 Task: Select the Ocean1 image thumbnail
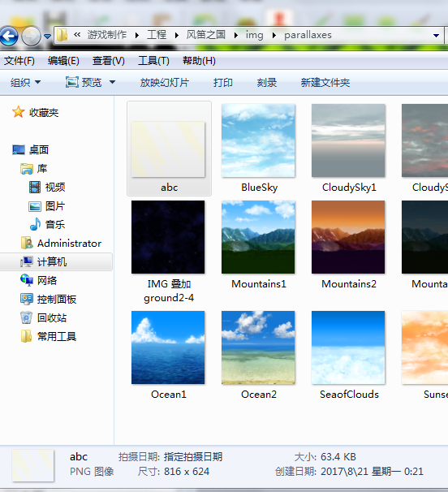point(168,347)
